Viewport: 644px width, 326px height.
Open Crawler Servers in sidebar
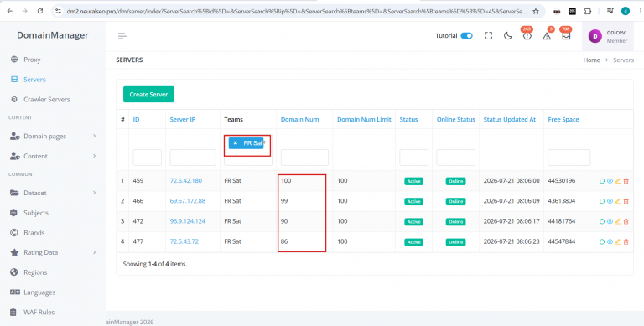[46, 100]
